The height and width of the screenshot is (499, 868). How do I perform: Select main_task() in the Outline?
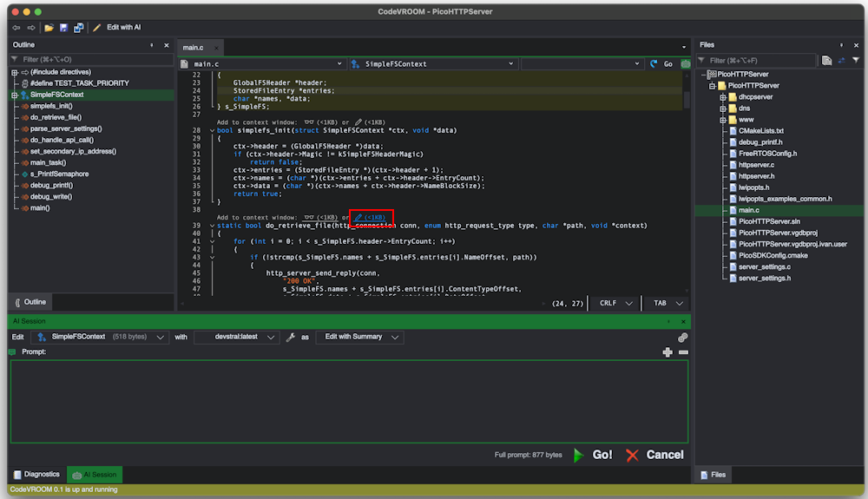tap(48, 162)
